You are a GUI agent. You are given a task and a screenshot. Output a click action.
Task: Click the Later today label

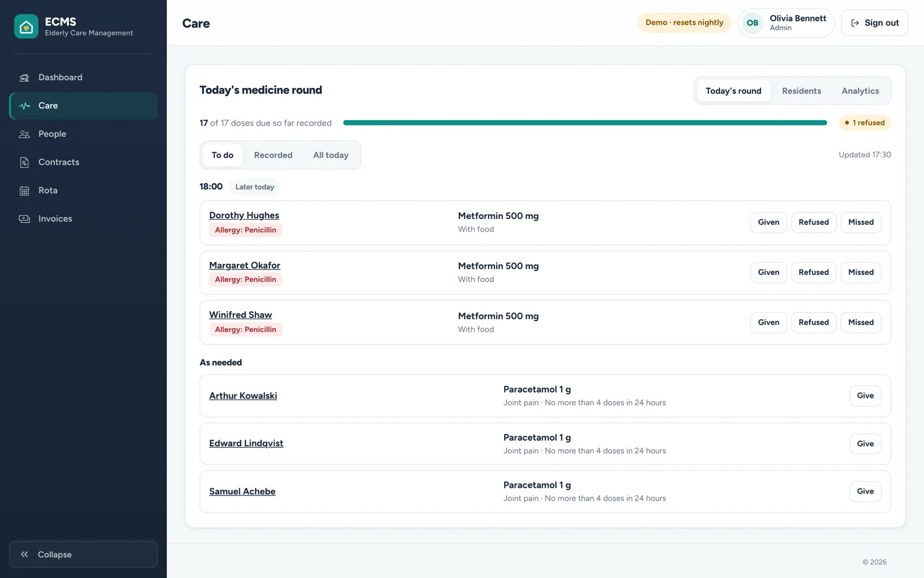tap(255, 187)
